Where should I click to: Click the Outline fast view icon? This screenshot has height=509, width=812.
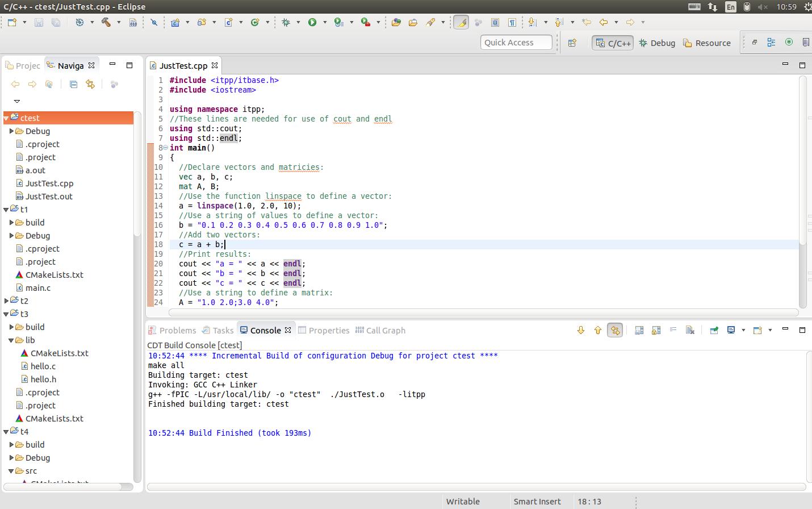(x=771, y=42)
